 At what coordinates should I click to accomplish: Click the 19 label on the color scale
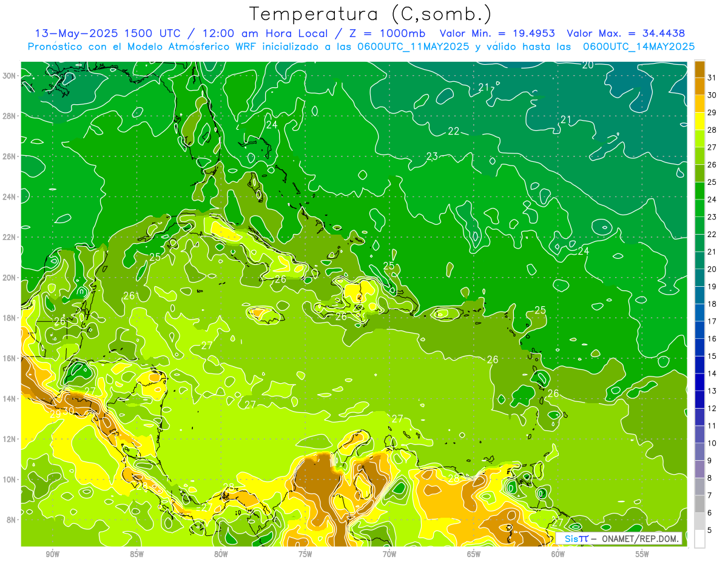click(x=712, y=286)
